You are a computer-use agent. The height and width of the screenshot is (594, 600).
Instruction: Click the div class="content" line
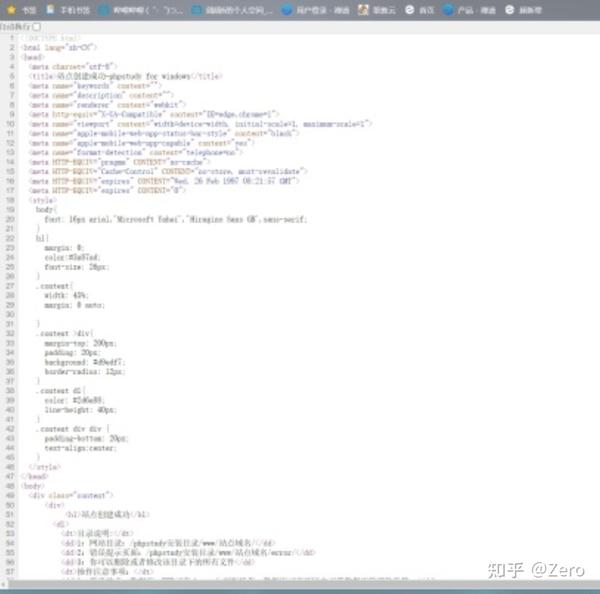pyautogui.click(x=71, y=496)
